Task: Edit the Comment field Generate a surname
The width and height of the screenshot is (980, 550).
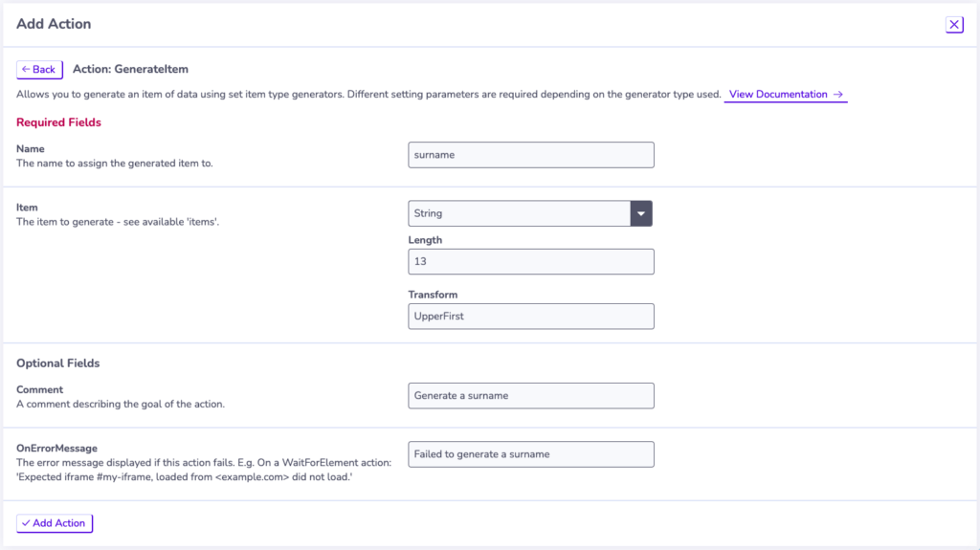Action: tap(531, 396)
